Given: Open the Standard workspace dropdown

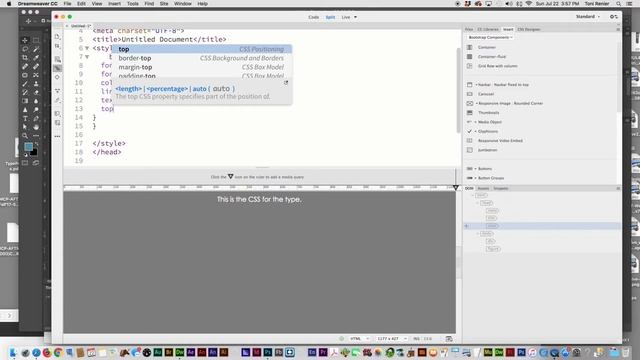Looking at the screenshot, I should [588, 17].
